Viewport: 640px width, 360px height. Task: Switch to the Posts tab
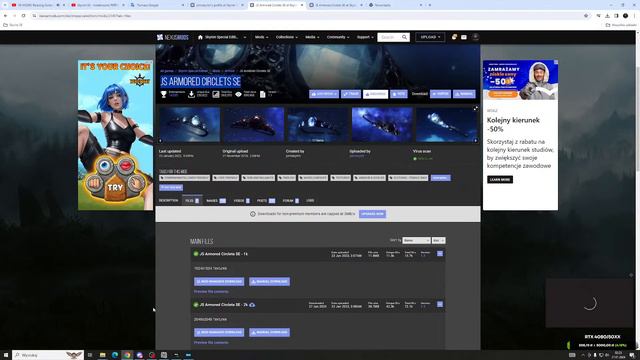coord(266,201)
